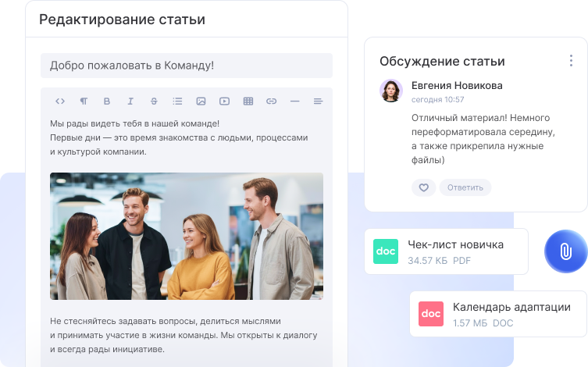Click the blue paperclip attachment button

click(565, 251)
